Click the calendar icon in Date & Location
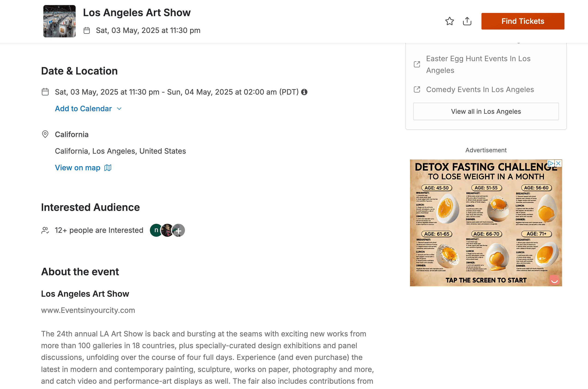Screen dimensions: 588x389 45,92
